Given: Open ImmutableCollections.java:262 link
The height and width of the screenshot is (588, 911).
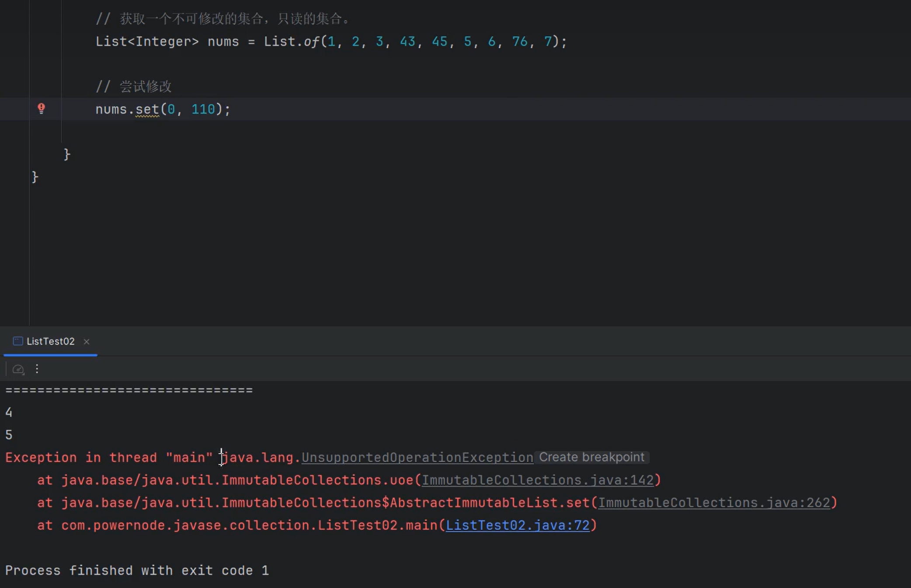Looking at the screenshot, I should [714, 503].
